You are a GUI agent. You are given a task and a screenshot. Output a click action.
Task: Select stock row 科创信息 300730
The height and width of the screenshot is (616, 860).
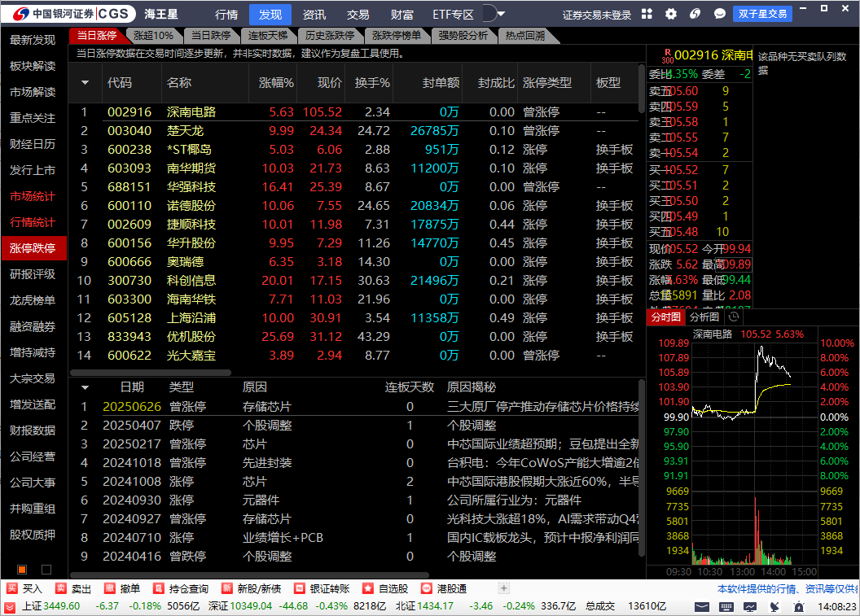click(353, 281)
